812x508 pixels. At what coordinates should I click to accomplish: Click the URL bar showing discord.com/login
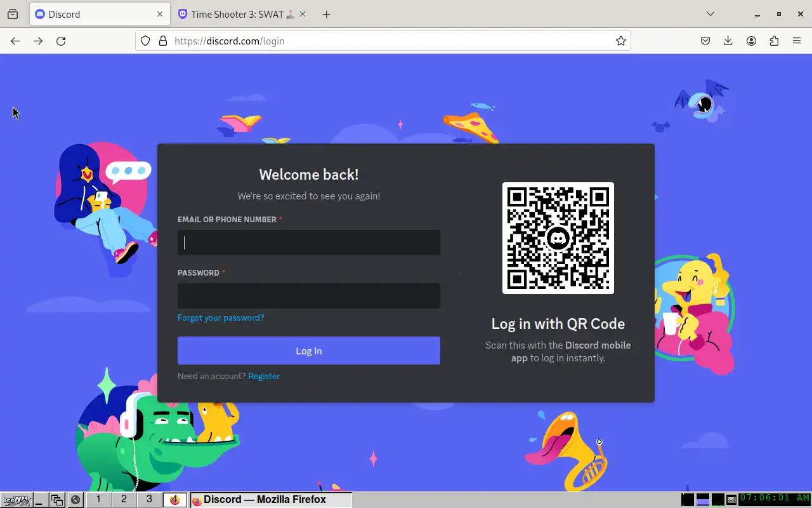(x=383, y=41)
